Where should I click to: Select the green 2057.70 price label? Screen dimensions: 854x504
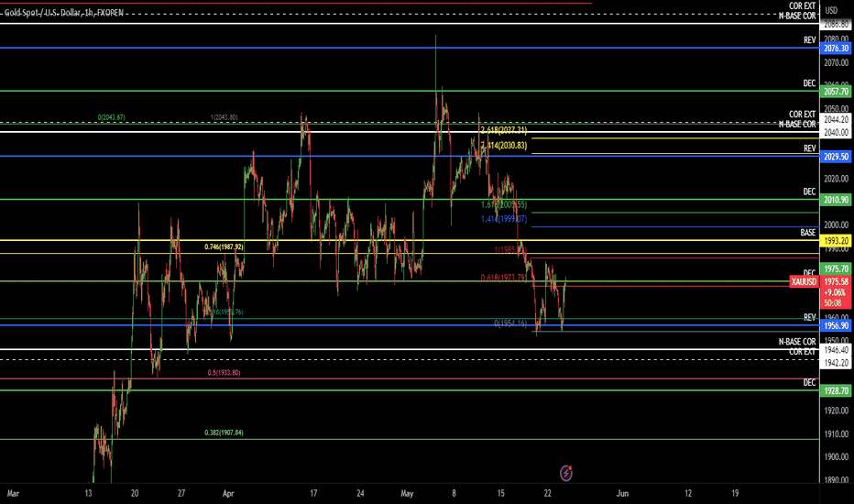point(836,92)
